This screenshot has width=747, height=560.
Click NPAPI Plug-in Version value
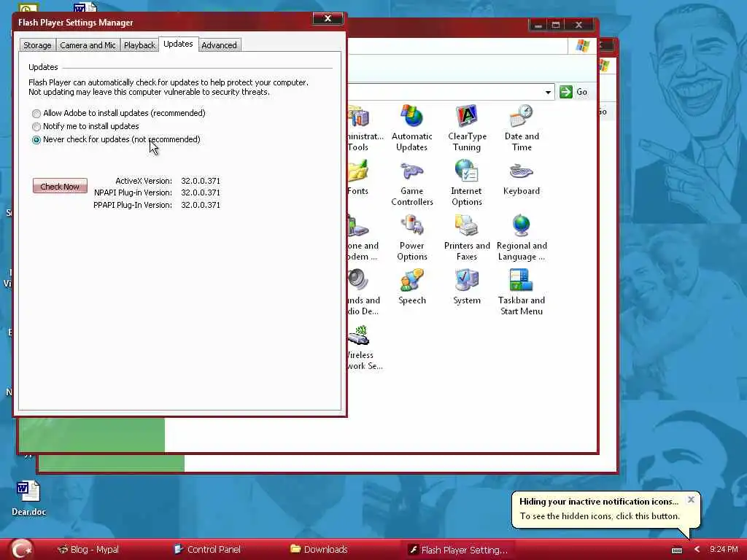click(x=201, y=192)
